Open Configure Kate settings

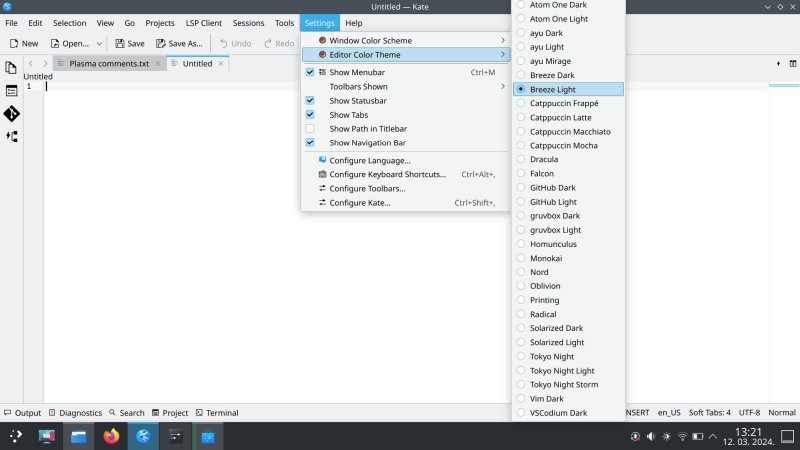click(359, 203)
